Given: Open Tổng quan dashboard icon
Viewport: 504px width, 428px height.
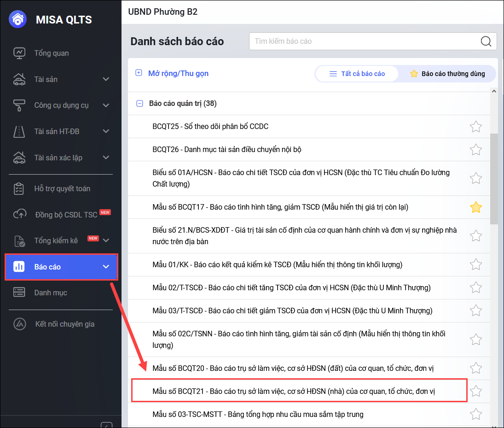Looking at the screenshot, I should 19,53.
